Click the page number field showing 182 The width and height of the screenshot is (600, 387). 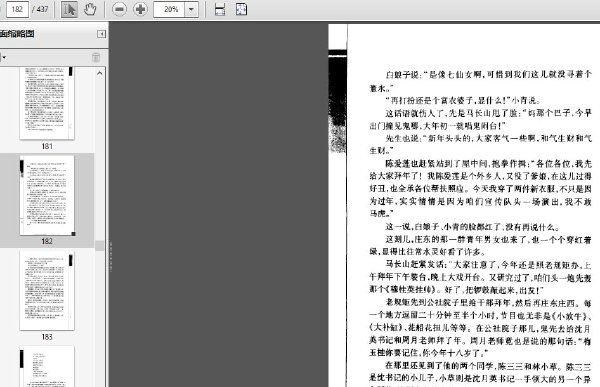(x=17, y=9)
